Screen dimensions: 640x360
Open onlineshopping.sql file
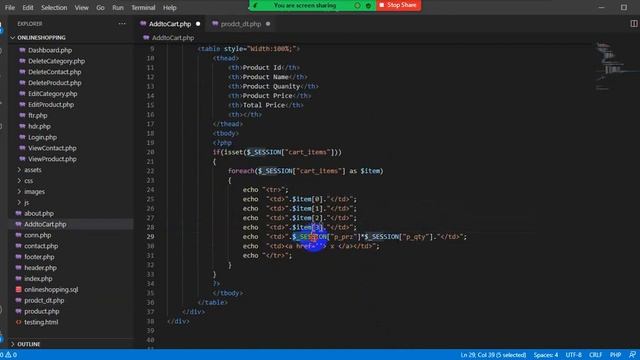(51, 290)
